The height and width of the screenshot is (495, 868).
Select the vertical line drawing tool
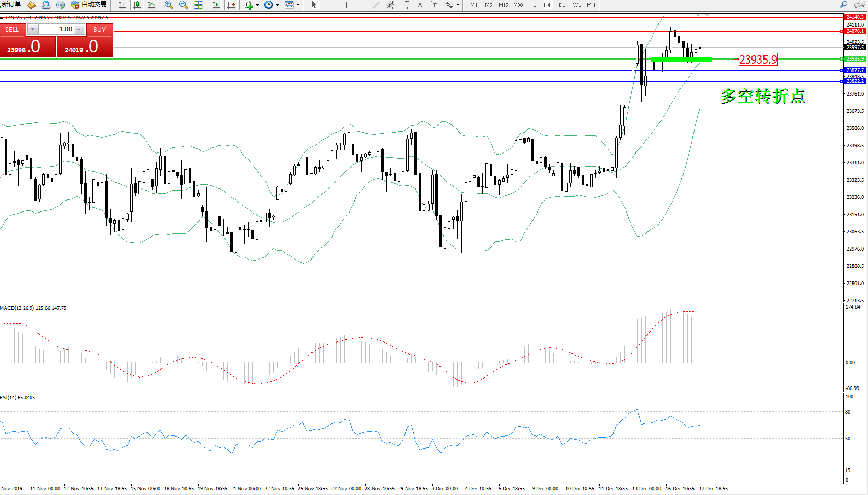coord(346,5)
